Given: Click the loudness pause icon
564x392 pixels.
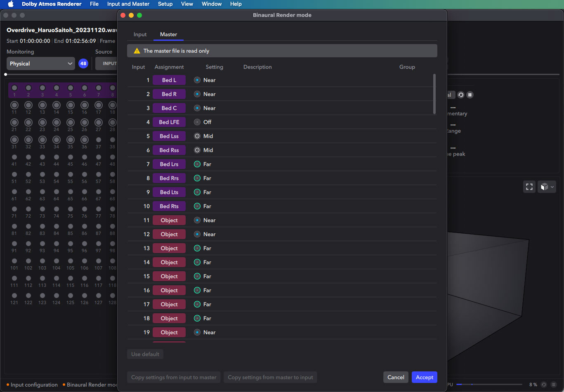Looking at the screenshot, I should pos(470,95).
